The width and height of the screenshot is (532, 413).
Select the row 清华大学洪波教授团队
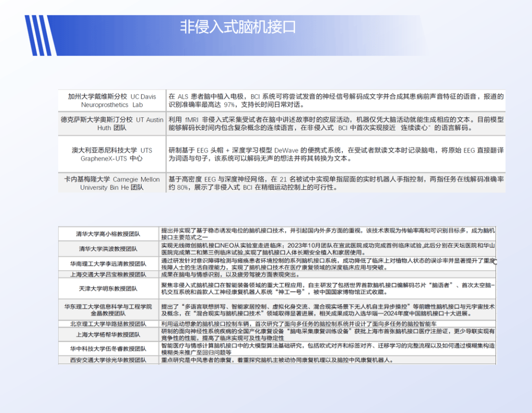pyautogui.click(x=277, y=249)
